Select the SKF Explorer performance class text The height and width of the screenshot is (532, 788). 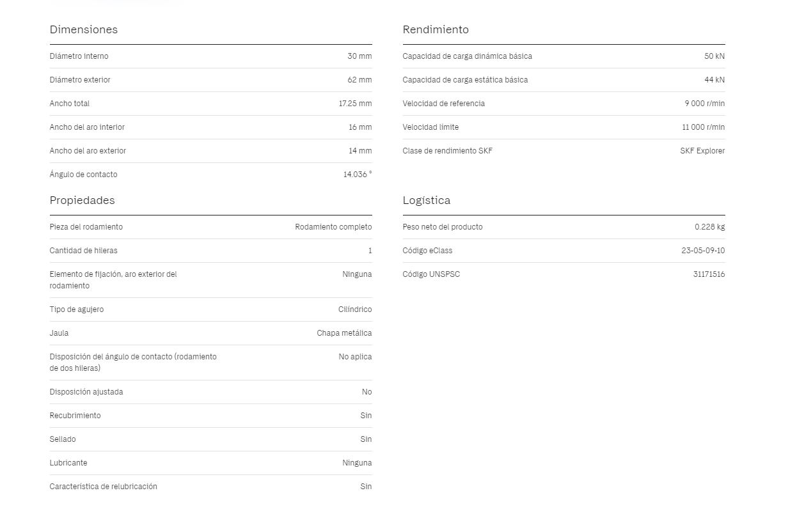pyautogui.click(x=702, y=151)
